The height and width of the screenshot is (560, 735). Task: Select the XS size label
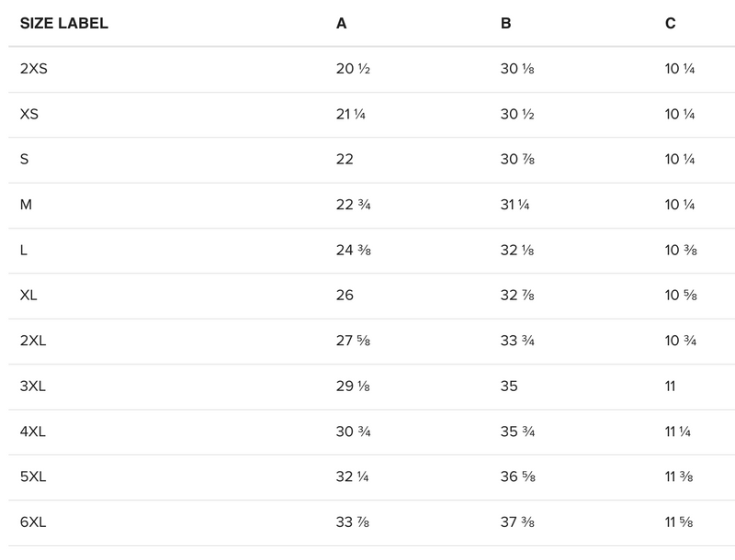tap(28, 115)
